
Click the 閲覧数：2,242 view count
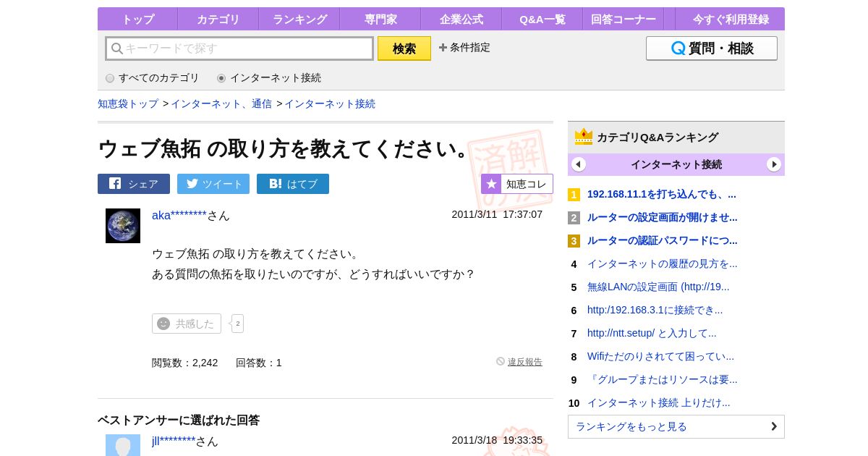click(184, 363)
